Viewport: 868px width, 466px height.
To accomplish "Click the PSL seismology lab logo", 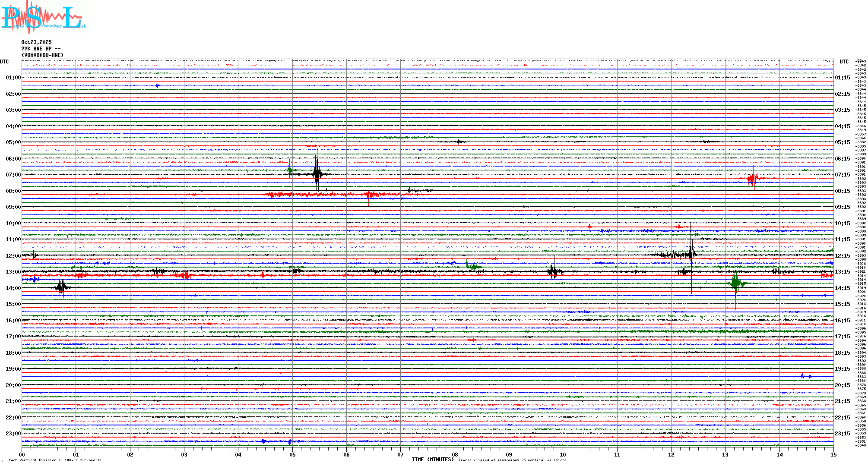I will point(43,17).
